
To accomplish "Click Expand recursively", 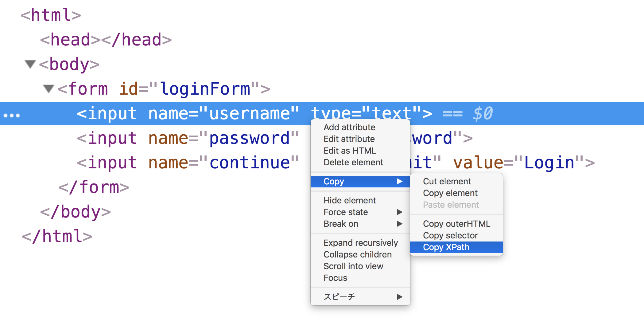I will coord(361,242).
